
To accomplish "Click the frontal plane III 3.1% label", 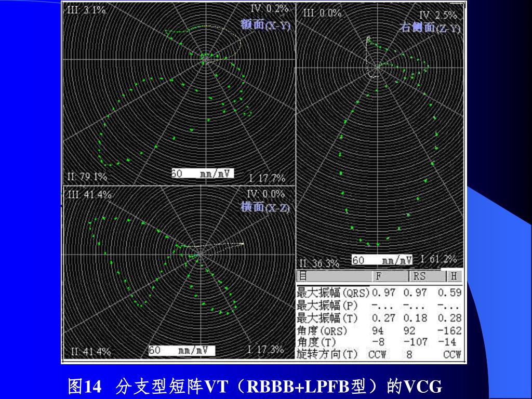I will 87,10.
